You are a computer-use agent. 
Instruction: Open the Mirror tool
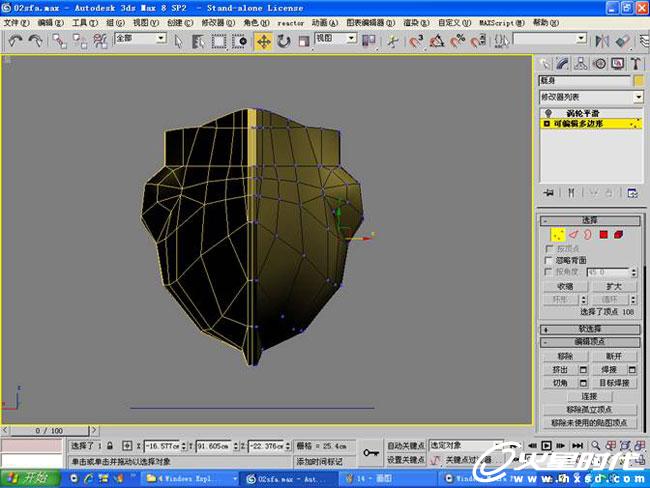click(x=601, y=41)
